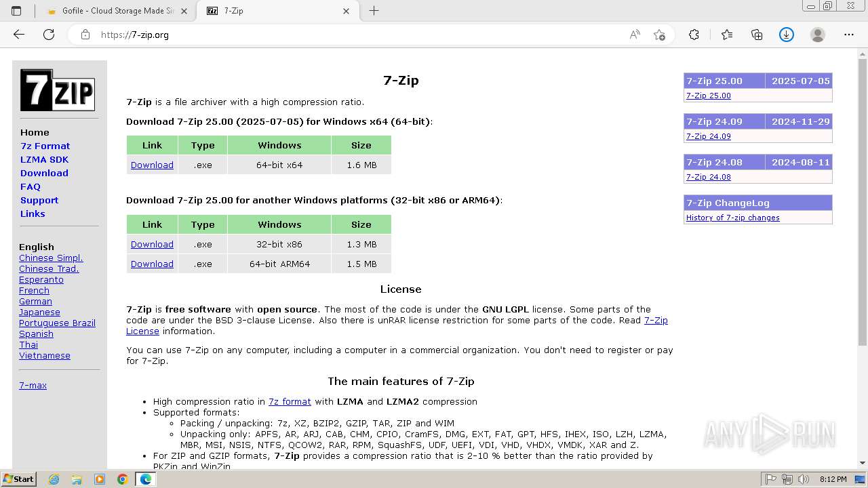Open the Links sidebar page
Screen dimensions: 868x488
[x=33, y=213]
